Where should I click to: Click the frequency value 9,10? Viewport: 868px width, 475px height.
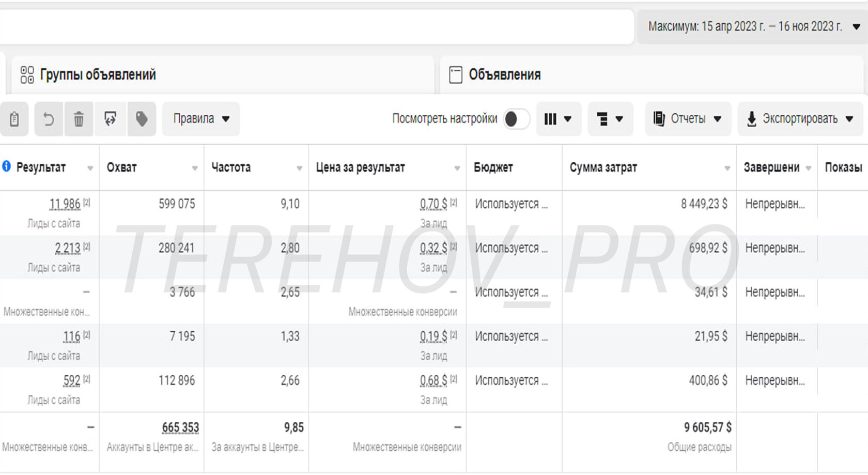pos(290,204)
